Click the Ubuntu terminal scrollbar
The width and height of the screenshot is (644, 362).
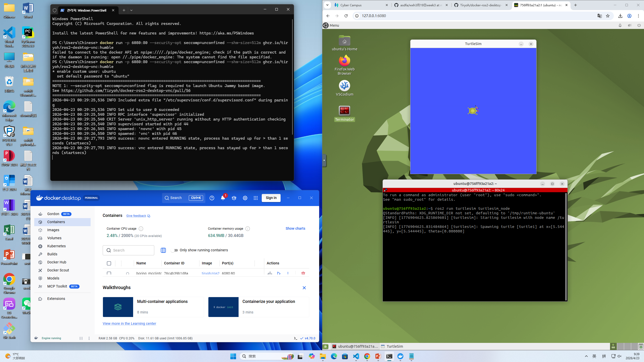coord(566,247)
